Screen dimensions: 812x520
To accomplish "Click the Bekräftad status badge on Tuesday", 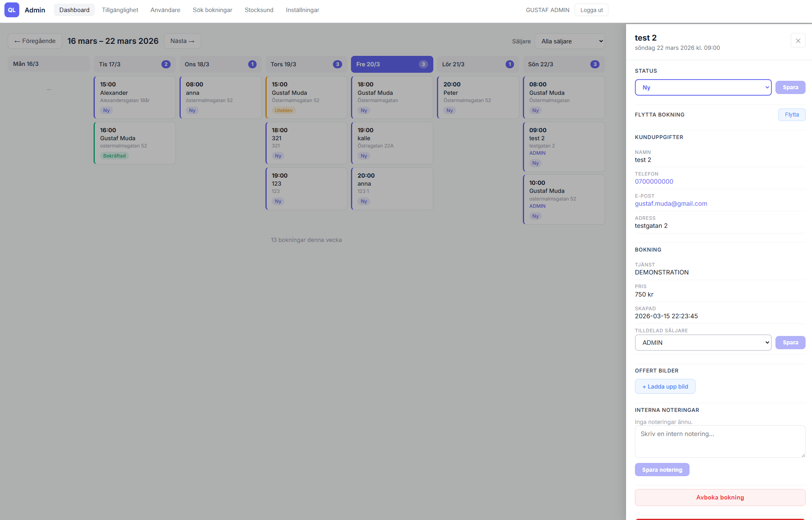I will coord(114,156).
